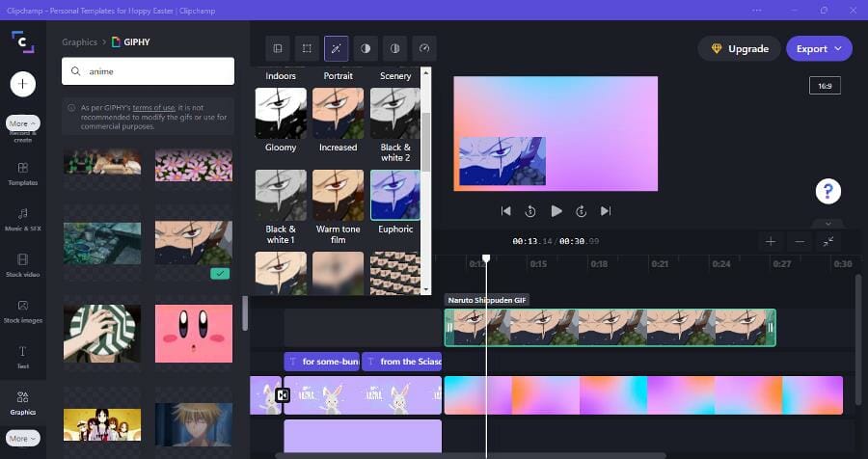
Task: Click the anime search field
Action: 148,71
